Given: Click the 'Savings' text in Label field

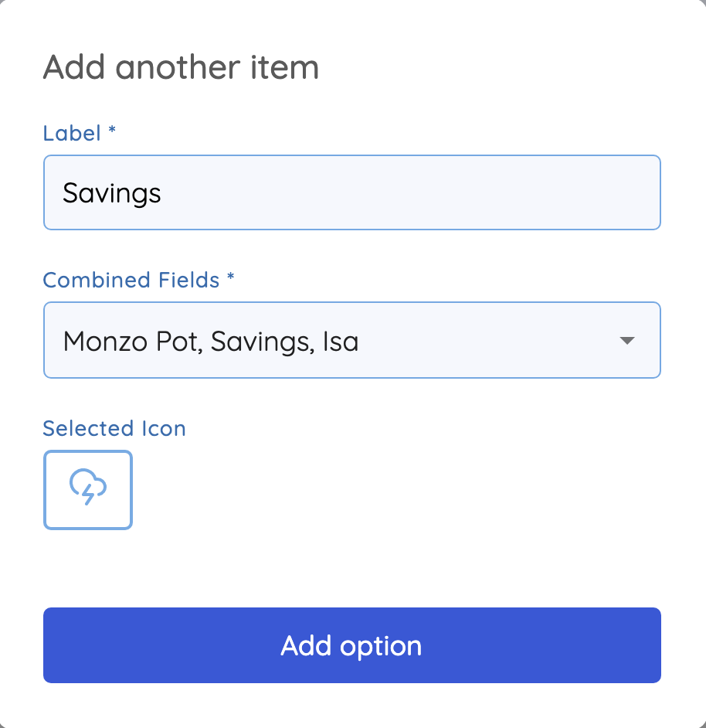Looking at the screenshot, I should (112, 194).
